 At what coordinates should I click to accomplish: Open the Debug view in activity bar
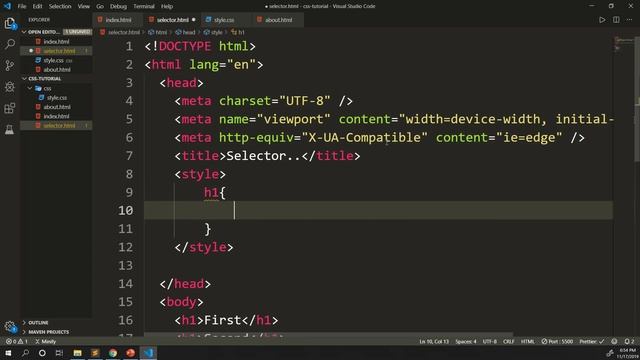10,87
